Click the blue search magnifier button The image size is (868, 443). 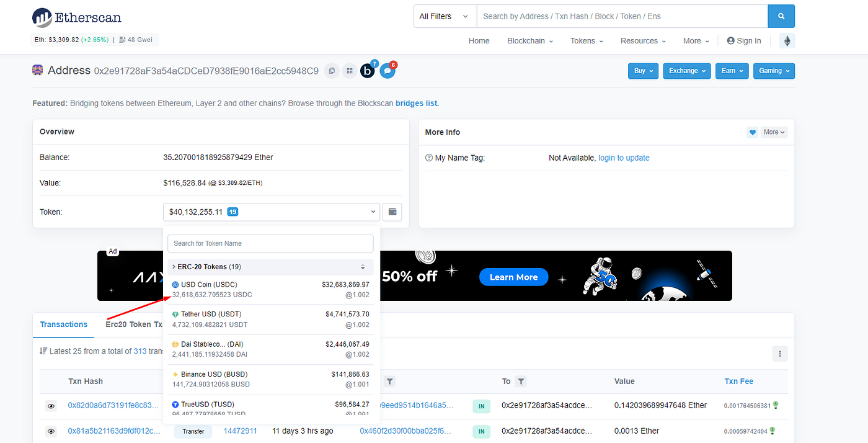tap(781, 16)
